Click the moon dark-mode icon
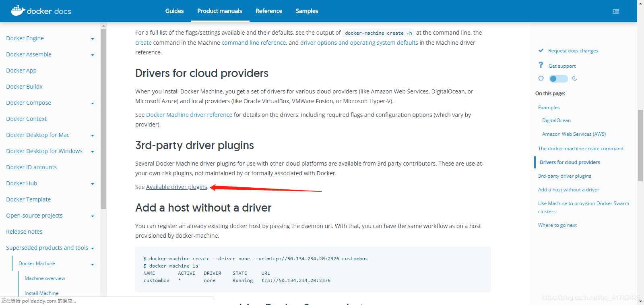Image resolution: width=644 pixels, height=305 pixels. [x=575, y=78]
